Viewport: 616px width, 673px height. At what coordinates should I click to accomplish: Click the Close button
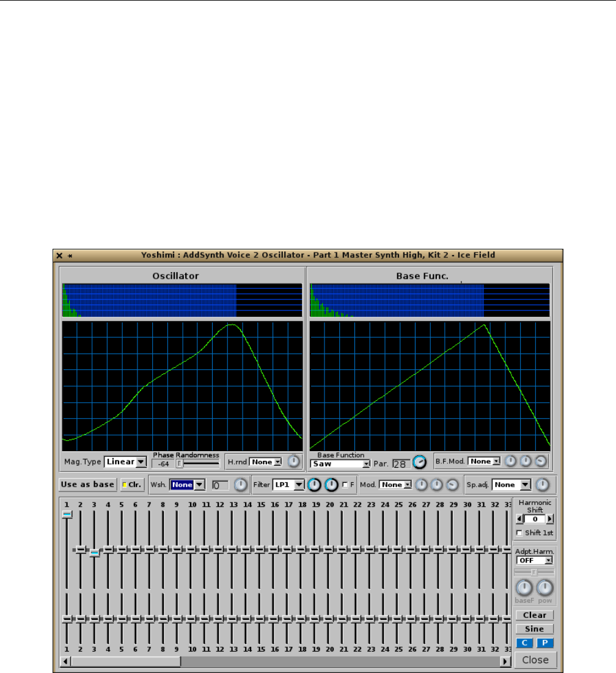coord(535,660)
